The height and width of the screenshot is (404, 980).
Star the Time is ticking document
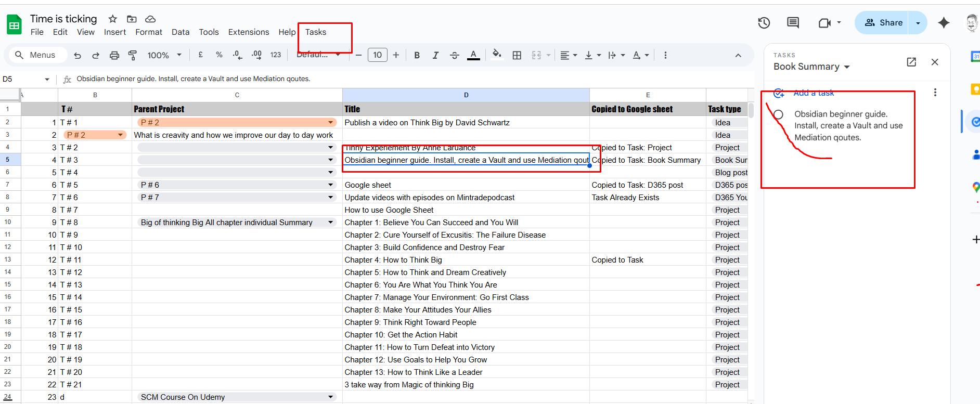pyautogui.click(x=112, y=19)
